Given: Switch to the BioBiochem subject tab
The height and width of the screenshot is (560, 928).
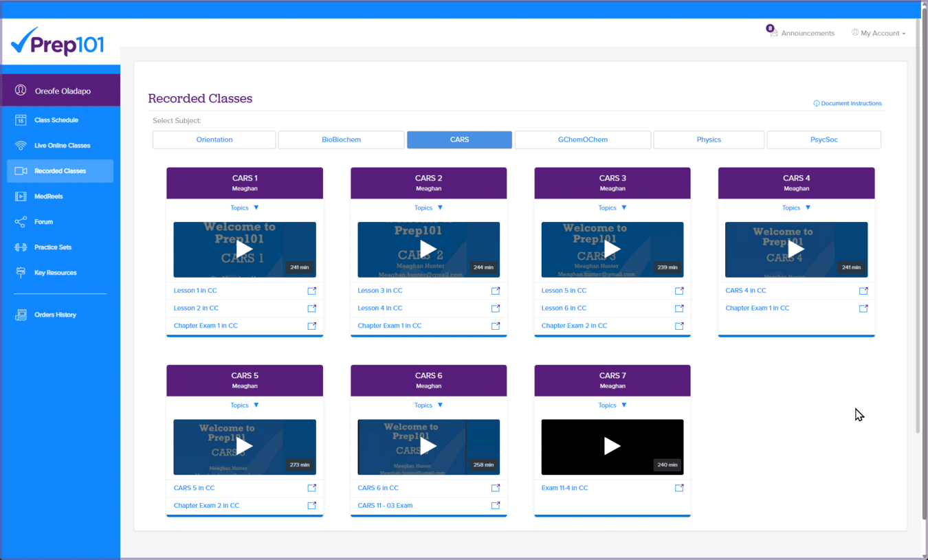Looking at the screenshot, I should 341,139.
